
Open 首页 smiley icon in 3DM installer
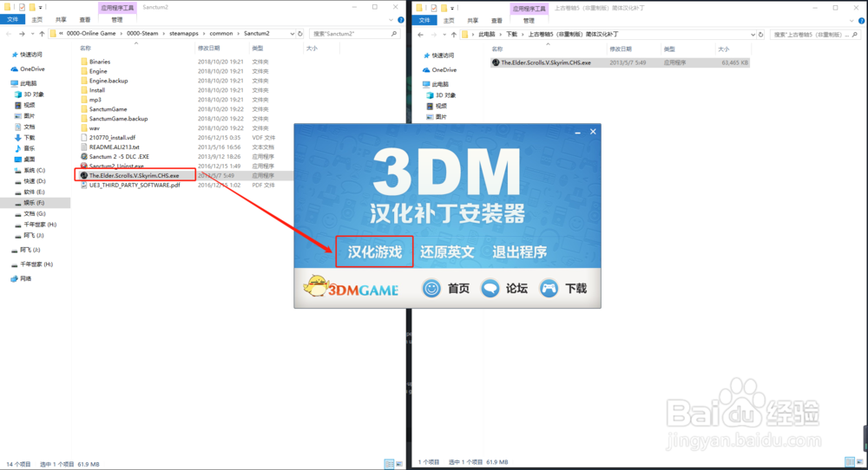click(x=431, y=288)
